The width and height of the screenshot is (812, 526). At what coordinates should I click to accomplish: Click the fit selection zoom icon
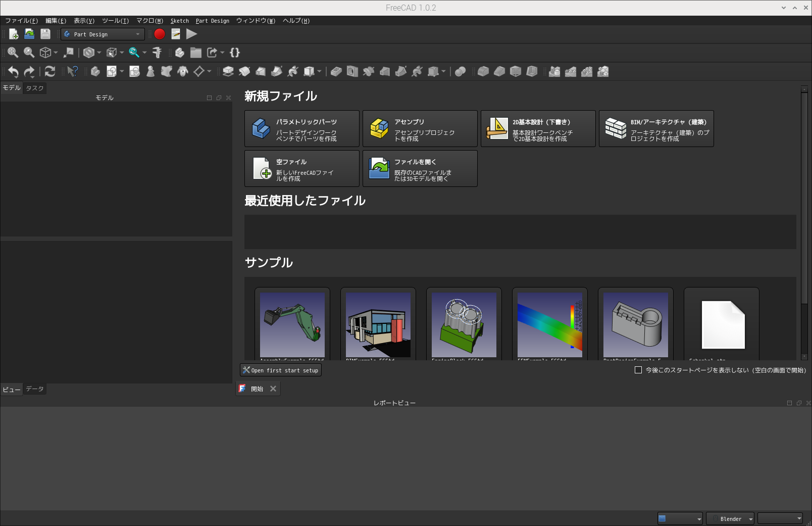(x=29, y=53)
